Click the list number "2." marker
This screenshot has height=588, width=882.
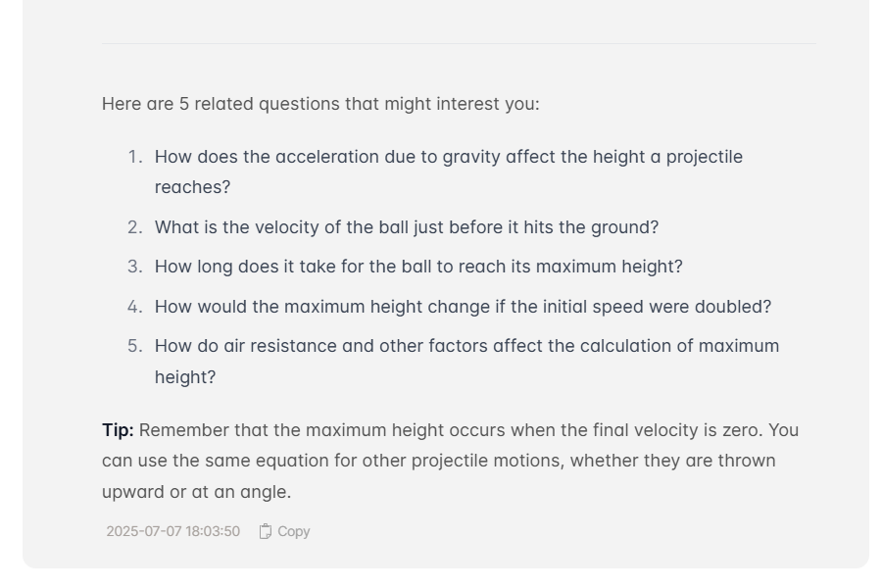tap(135, 227)
